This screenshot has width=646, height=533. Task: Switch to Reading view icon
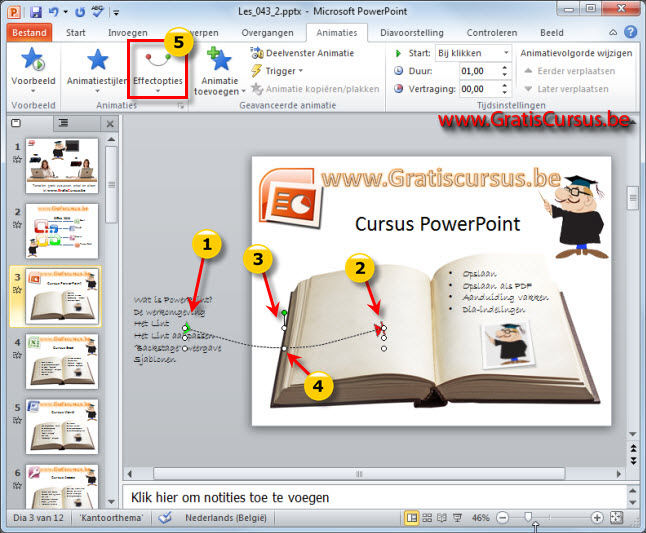pos(442,518)
